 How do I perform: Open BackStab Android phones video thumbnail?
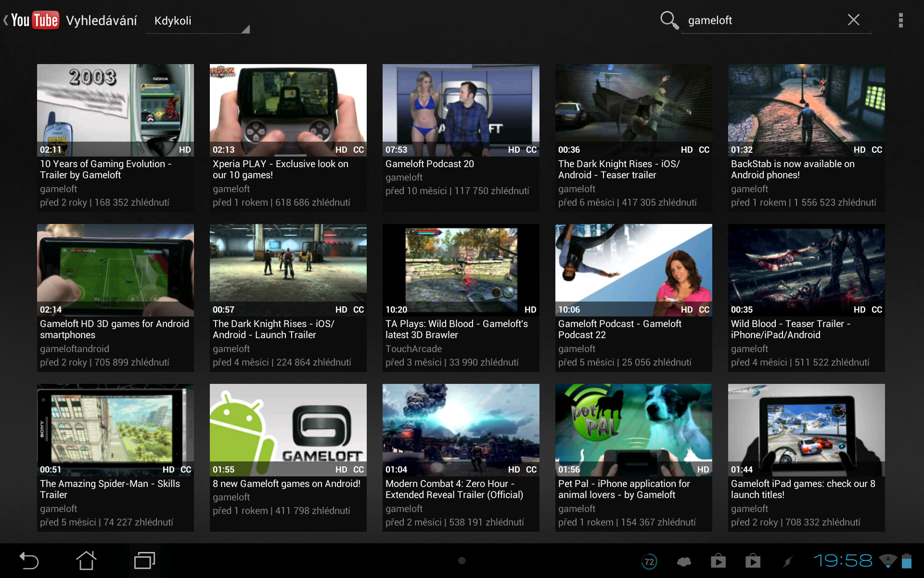[x=807, y=110]
